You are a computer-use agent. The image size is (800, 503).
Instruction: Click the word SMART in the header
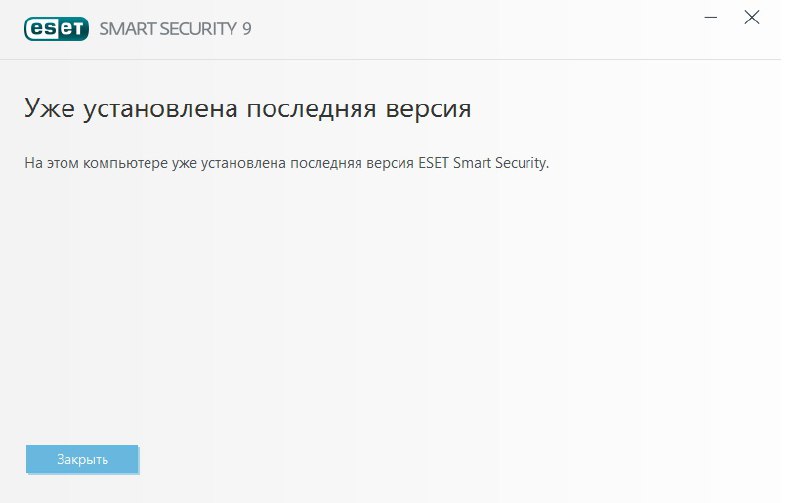click(x=128, y=29)
